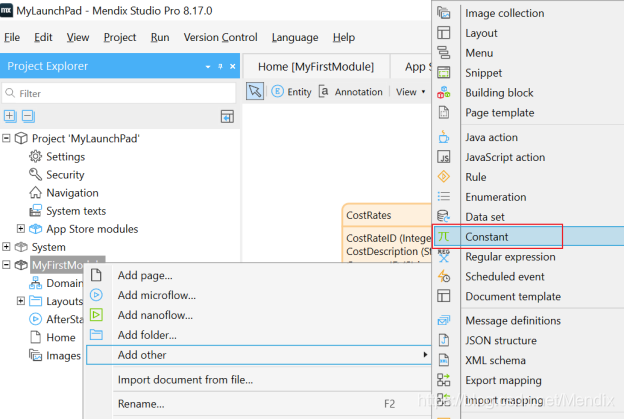Click the XML schema icon

click(444, 360)
